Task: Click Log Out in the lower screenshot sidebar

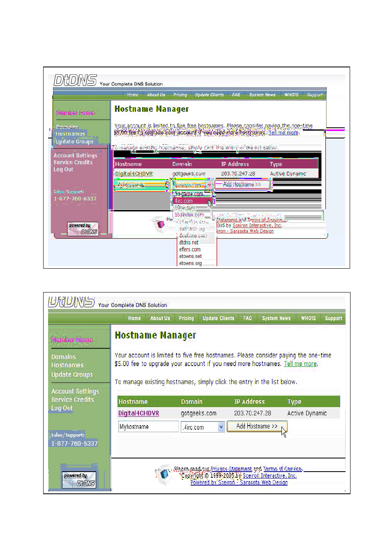Action: click(62, 408)
